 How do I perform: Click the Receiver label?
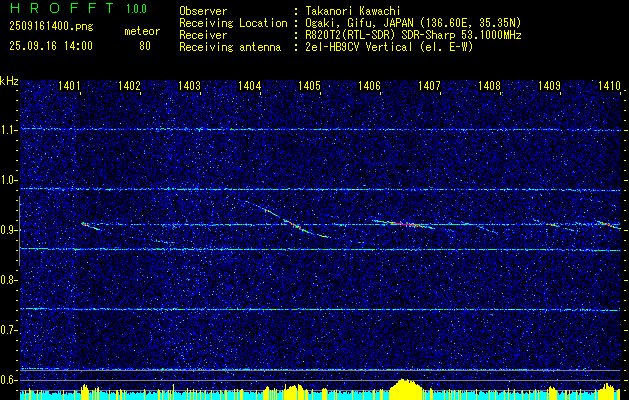click(x=203, y=35)
